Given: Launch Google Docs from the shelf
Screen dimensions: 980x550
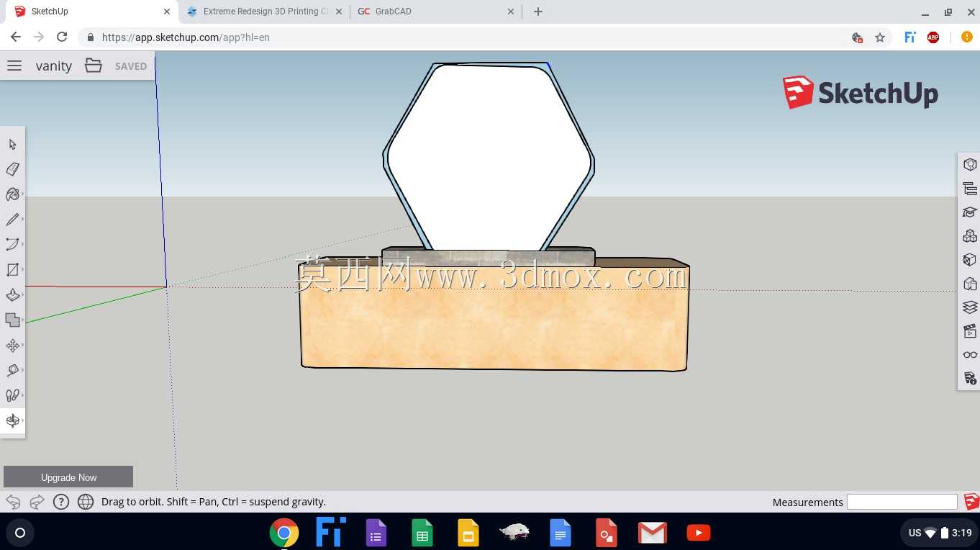Looking at the screenshot, I should (561, 533).
